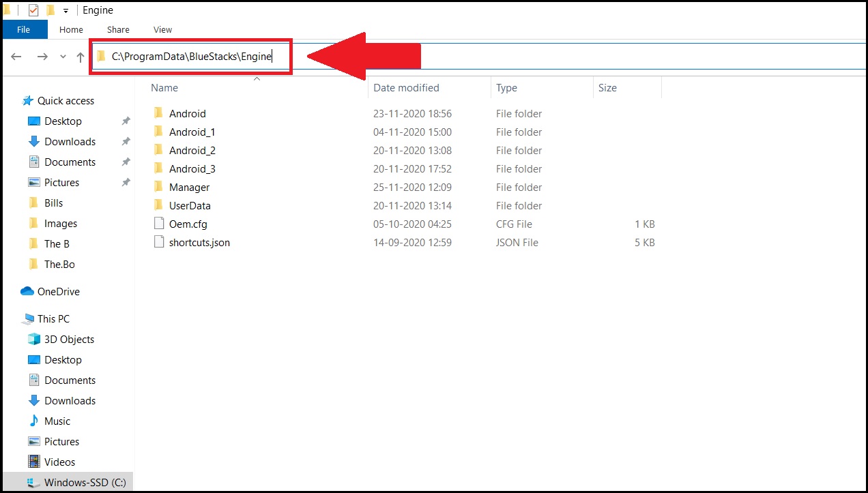
Task: Click the pin icon beside Desktop
Action: (x=126, y=121)
